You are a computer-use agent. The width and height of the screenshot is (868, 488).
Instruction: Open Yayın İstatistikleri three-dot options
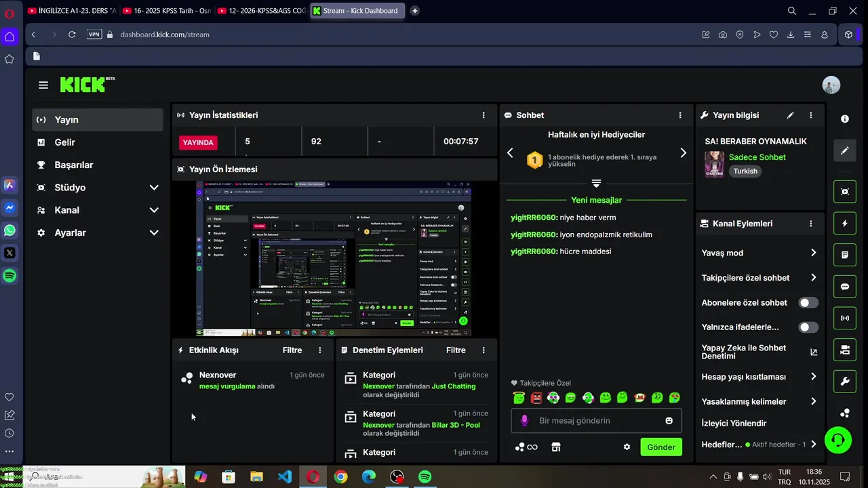[484, 115]
